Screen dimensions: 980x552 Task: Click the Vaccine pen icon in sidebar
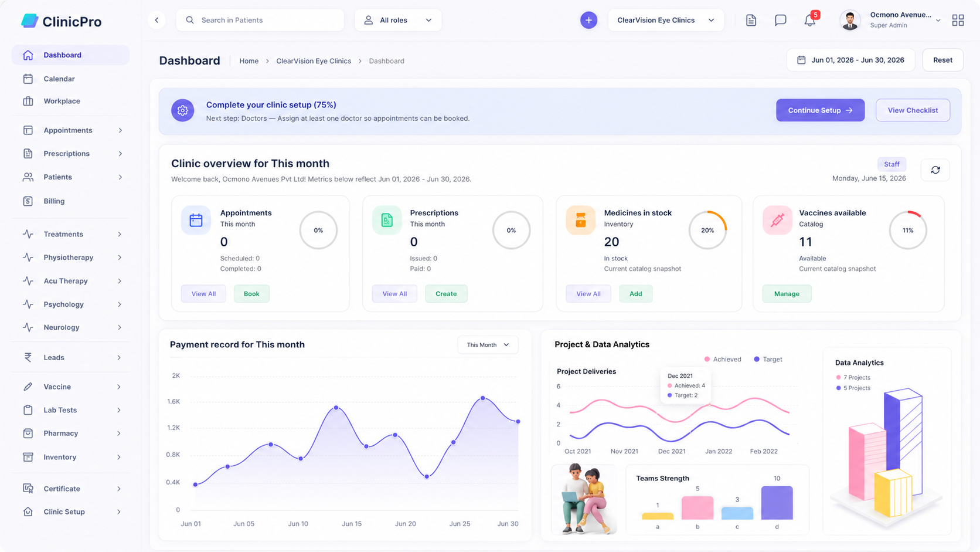pos(28,387)
